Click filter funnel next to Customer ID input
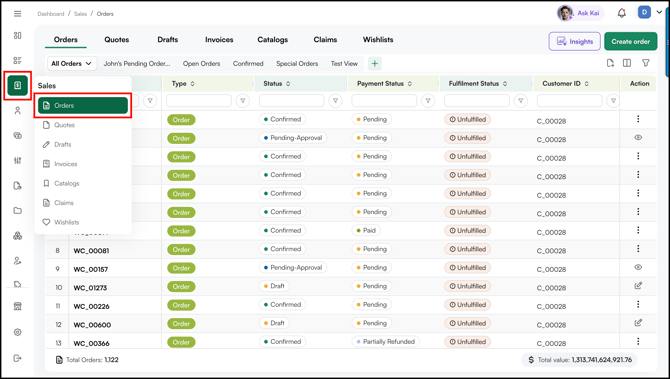This screenshot has width=670, height=379. (613, 101)
